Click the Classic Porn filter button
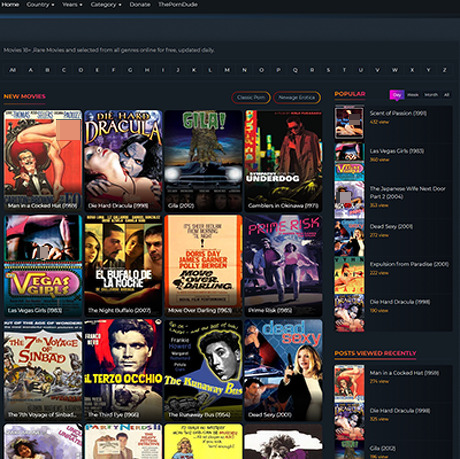460x459 pixels. [251, 97]
